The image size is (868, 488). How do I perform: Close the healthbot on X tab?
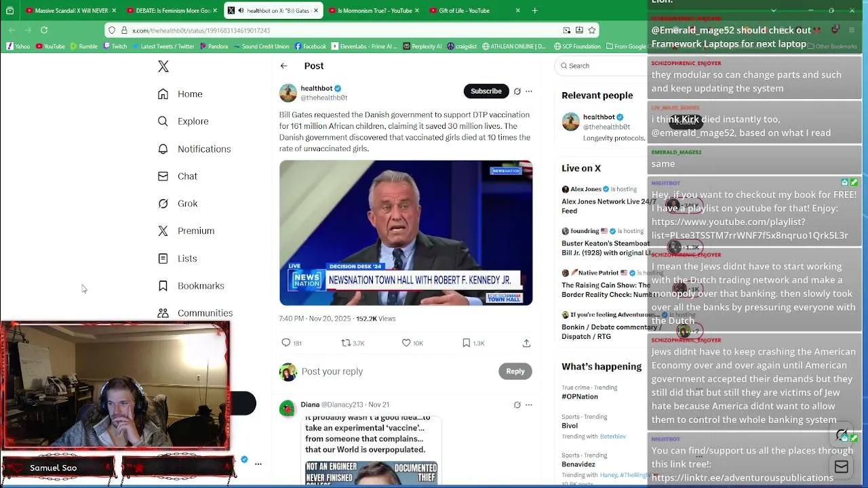coord(316,11)
